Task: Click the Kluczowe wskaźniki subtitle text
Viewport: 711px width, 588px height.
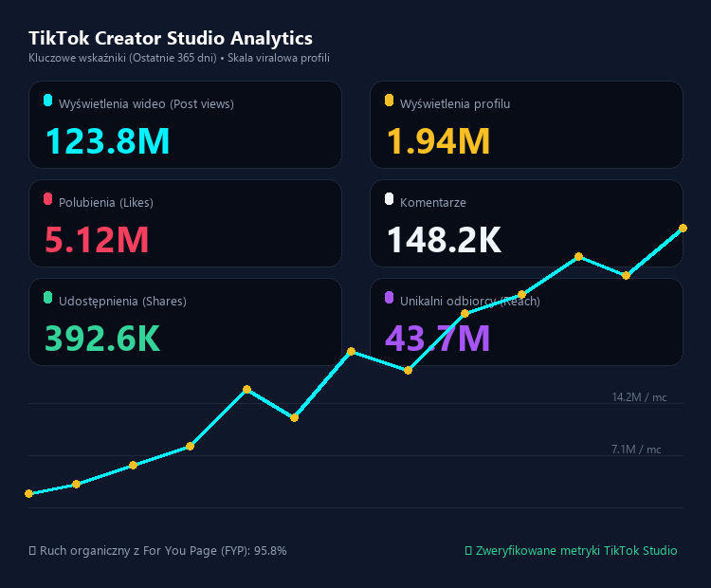Action: (x=179, y=58)
